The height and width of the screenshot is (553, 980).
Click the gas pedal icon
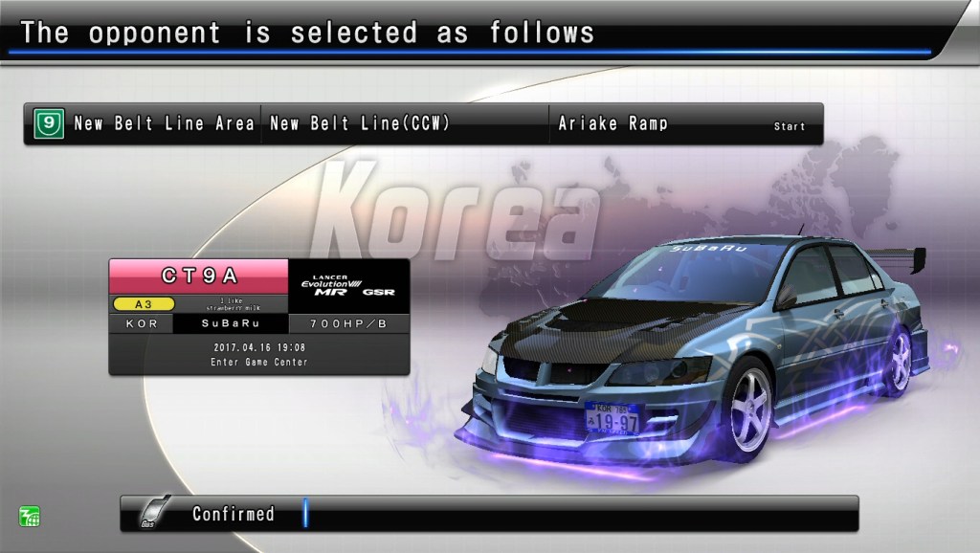150,514
